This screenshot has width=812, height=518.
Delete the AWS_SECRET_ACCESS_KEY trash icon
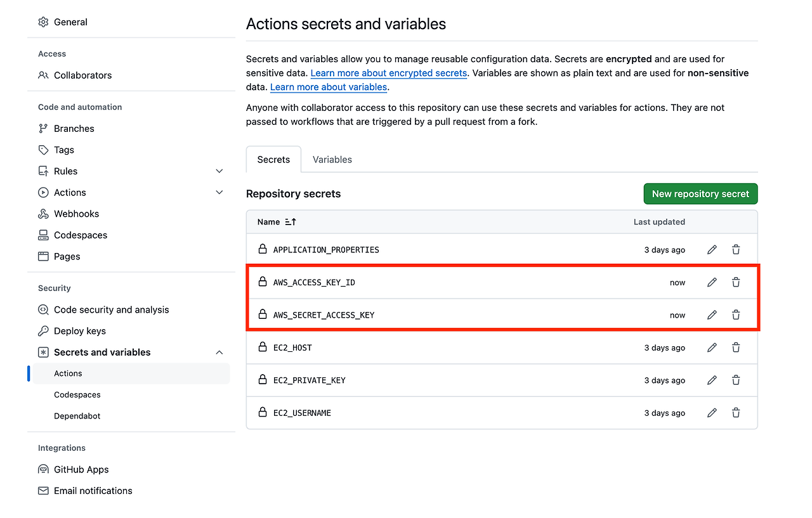click(x=736, y=314)
